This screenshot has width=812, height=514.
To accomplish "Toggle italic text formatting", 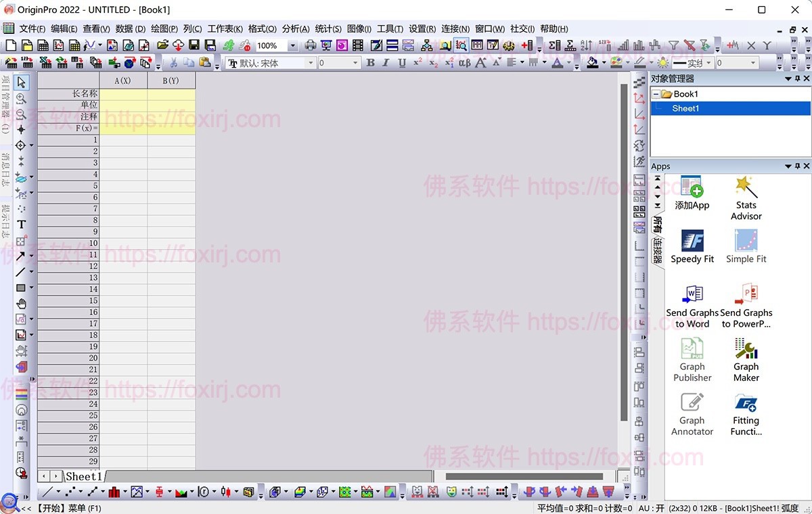I will coord(386,63).
